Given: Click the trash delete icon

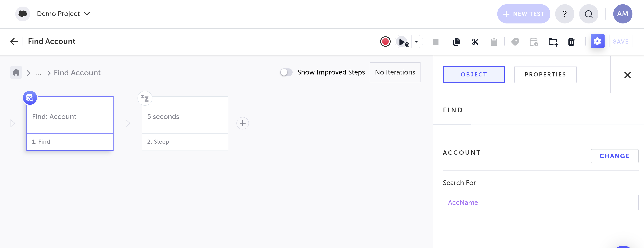Looking at the screenshot, I should (571, 42).
